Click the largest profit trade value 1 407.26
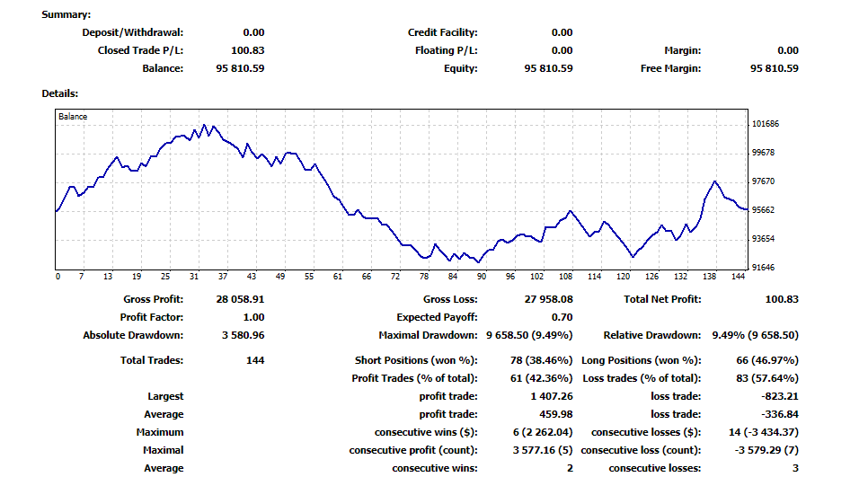The width and height of the screenshot is (868, 477). point(552,396)
